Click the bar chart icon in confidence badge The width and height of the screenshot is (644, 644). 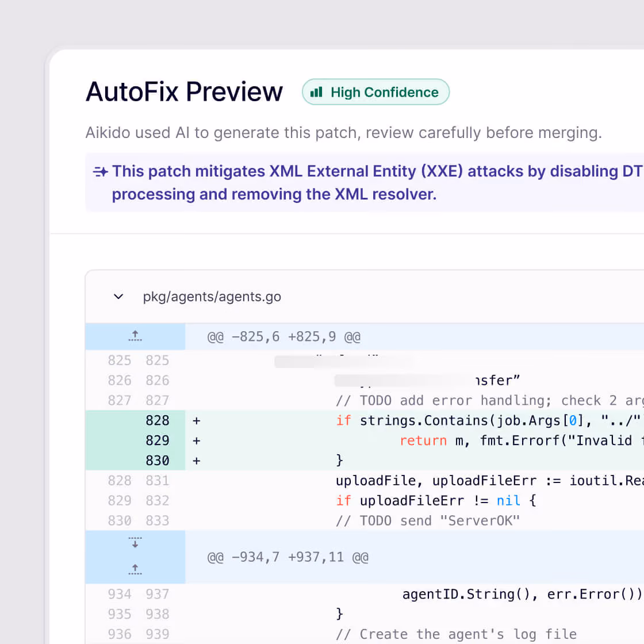click(316, 92)
